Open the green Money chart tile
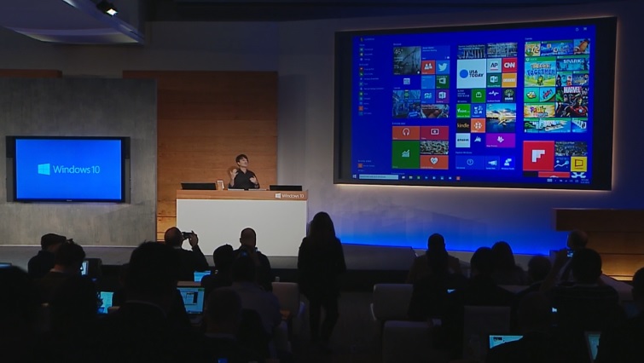 (406, 154)
